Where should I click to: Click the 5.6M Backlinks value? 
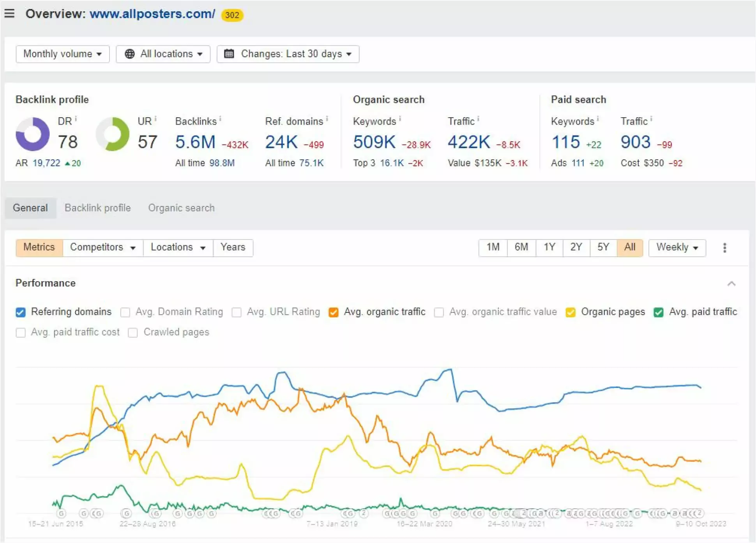[x=195, y=142]
